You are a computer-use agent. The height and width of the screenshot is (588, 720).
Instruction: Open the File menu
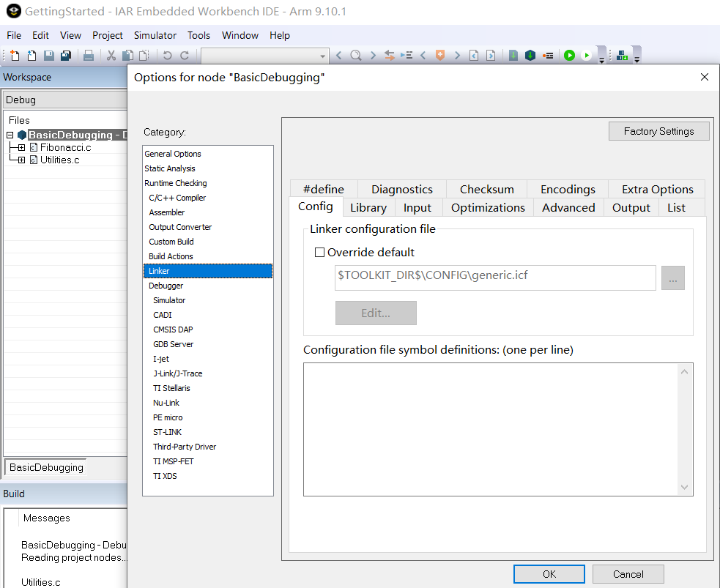(x=14, y=35)
